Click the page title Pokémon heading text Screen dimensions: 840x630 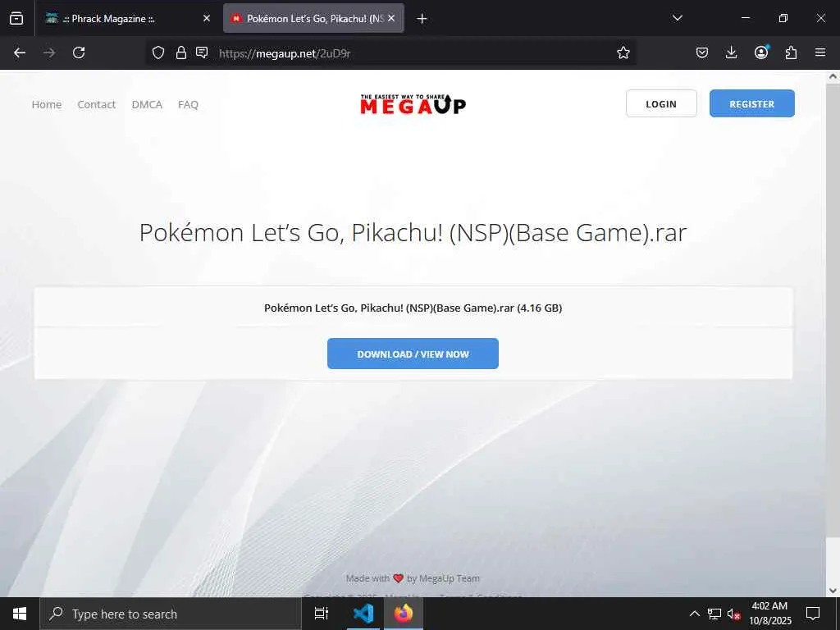(x=413, y=232)
